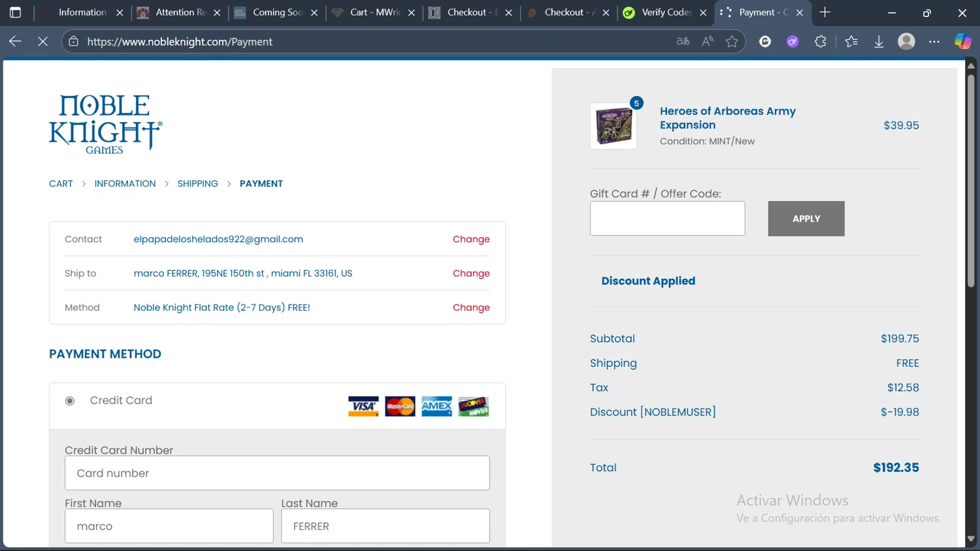Switch to the Information tab
Image resolution: width=980 pixels, height=551 pixels.
82,12
